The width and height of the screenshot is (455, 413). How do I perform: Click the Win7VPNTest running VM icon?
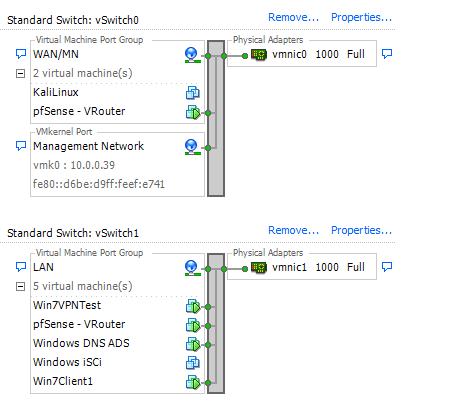tap(193, 306)
